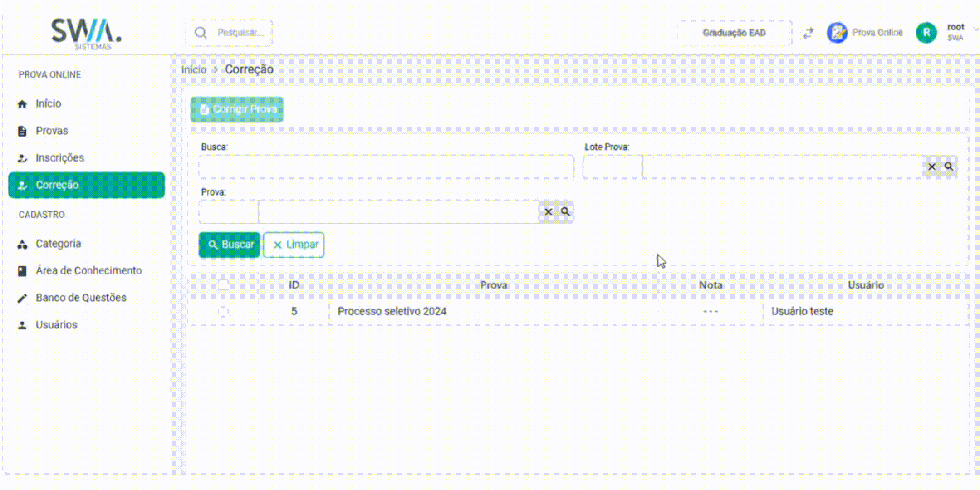
Task: Open the Prova Online module icon
Action: (x=837, y=33)
